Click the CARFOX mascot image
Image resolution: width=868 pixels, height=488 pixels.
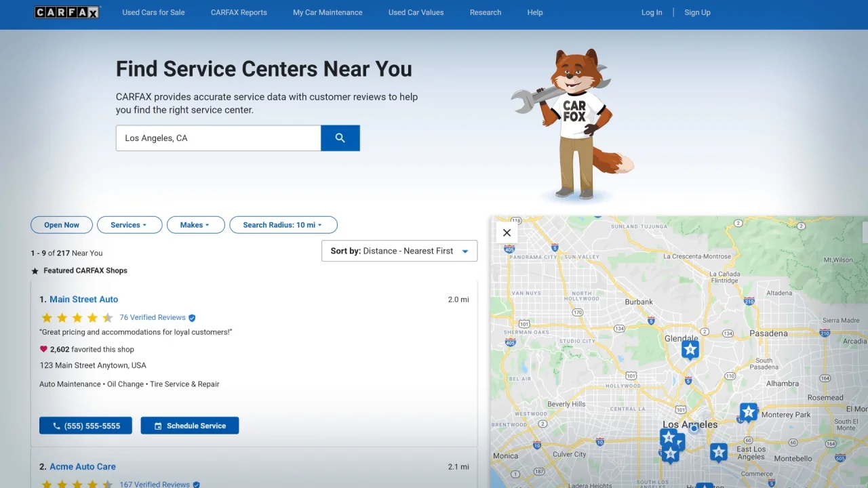573,125
